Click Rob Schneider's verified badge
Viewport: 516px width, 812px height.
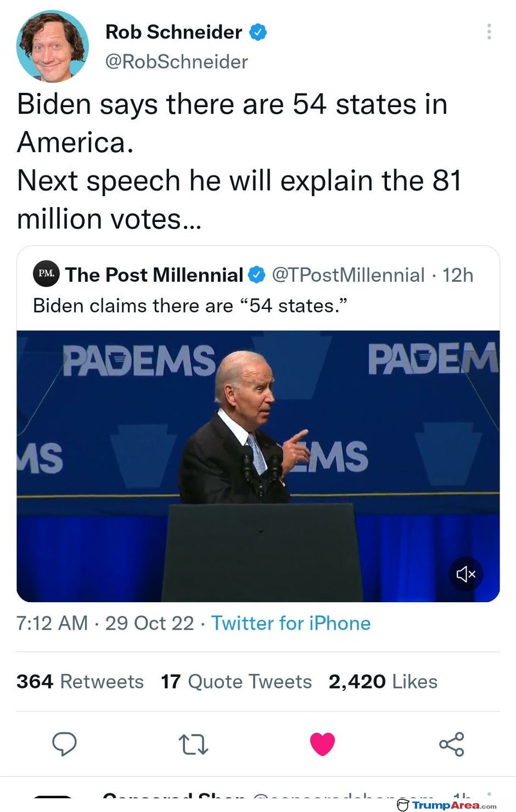(257, 32)
